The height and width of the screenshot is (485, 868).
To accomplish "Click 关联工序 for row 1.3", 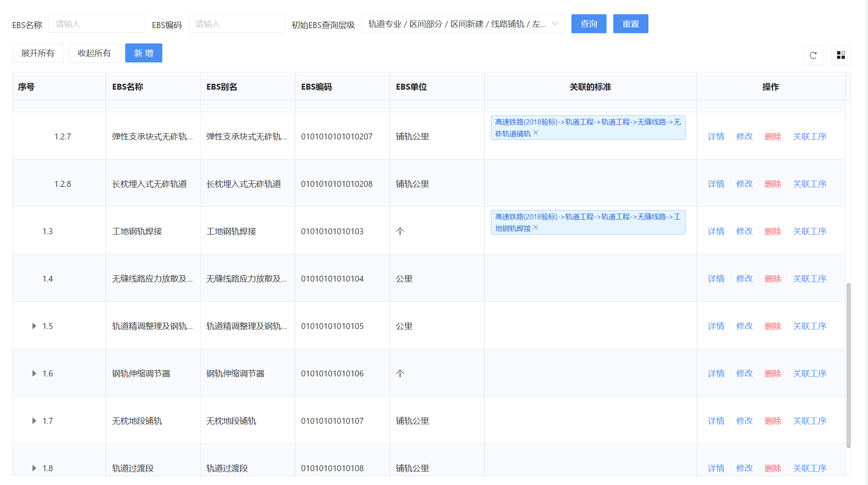I will (x=810, y=231).
